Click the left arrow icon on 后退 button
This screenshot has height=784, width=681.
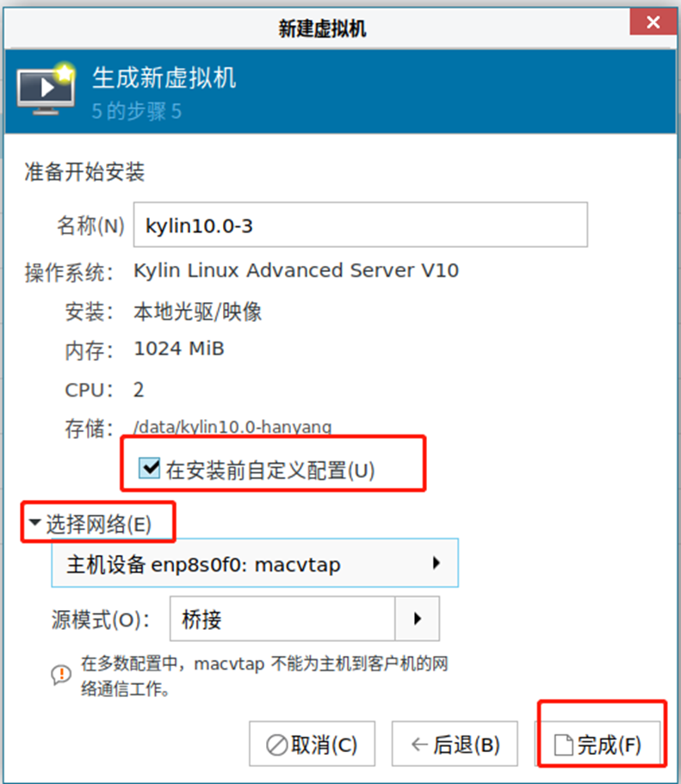pos(418,744)
